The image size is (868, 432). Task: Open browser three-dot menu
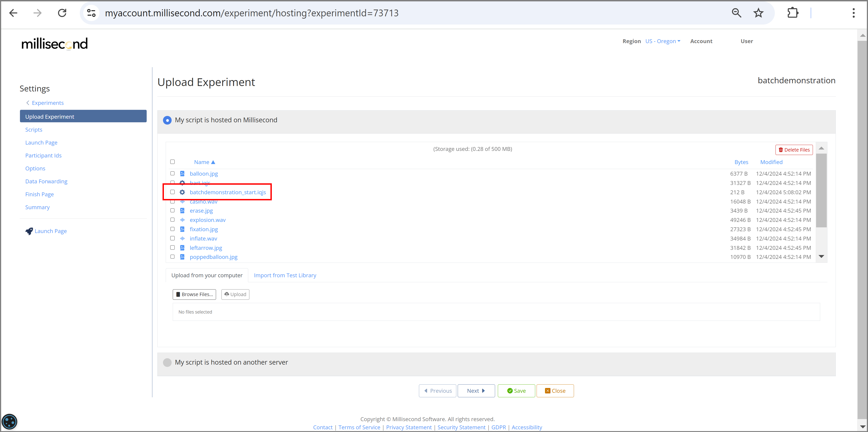click(853, 13)
